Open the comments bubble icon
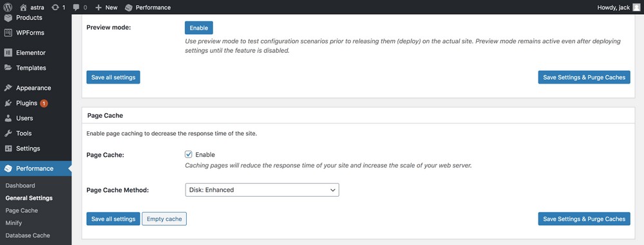The image size is (644, 245). pos(76,7)
